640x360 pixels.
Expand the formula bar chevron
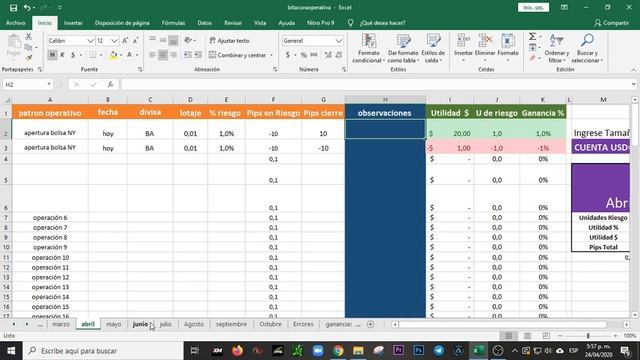coord(633,84)
